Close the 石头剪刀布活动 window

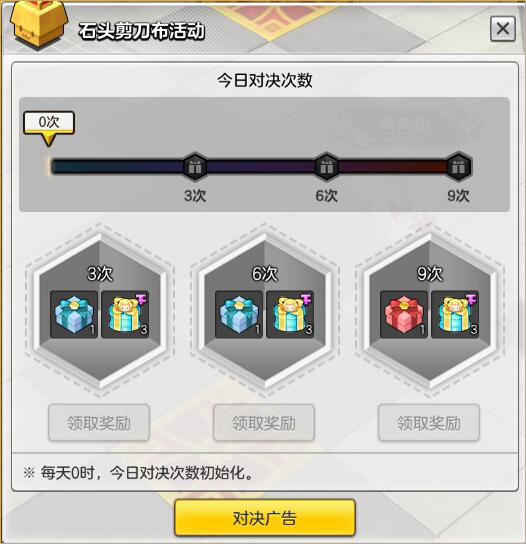pyautogui.click(x=503, y=29)
